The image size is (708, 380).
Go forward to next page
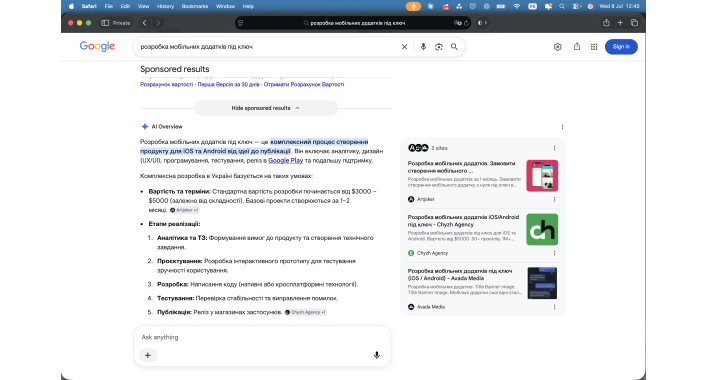[x=158, y=23]
